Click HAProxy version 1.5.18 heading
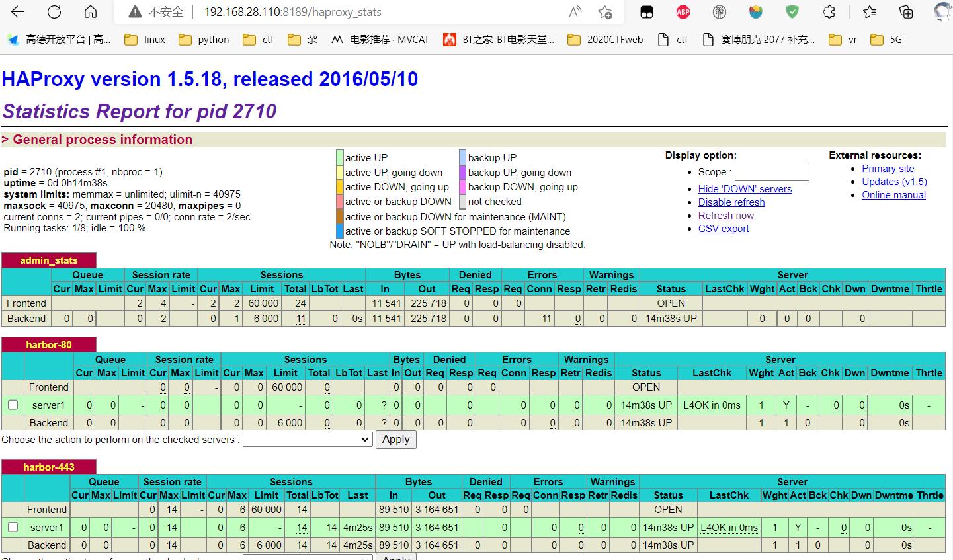 210,79
